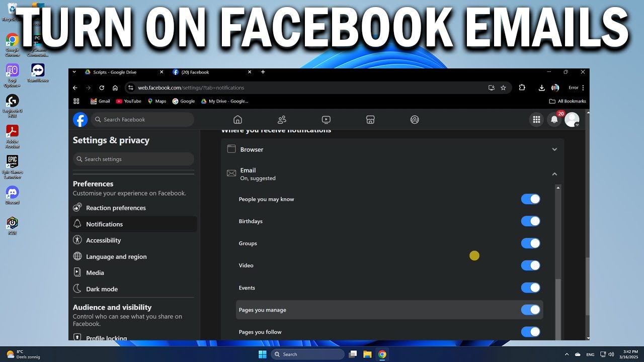
Task: Open the Facebook menu grid icon
Action: tap(537, 120)
